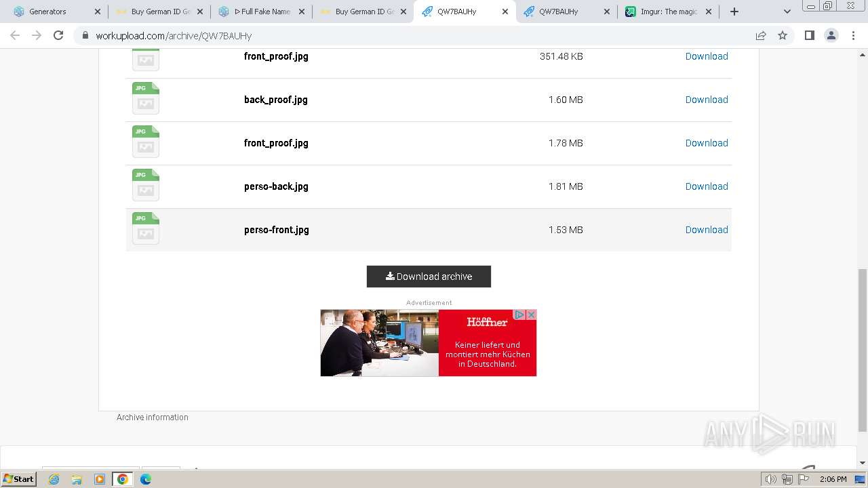
Task: Switch to the first Buy German ID tab
Action: click(x=161, y=12)
